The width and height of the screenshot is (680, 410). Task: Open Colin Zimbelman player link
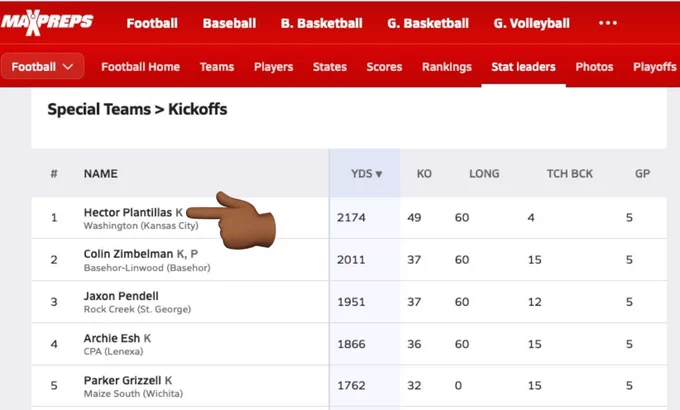coord(128,253)
